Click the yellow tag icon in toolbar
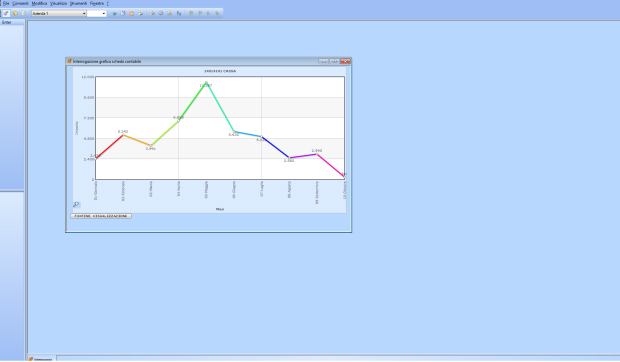 click(15, 13)
